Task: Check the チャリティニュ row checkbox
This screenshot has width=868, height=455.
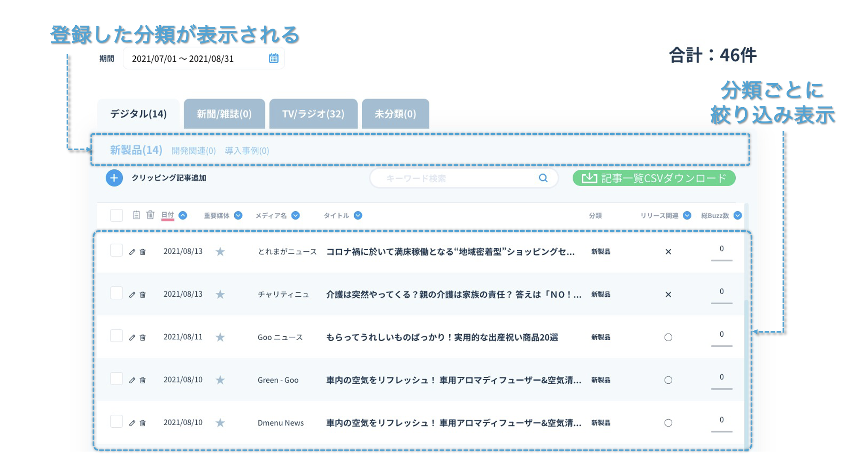Action: point(117,293)
